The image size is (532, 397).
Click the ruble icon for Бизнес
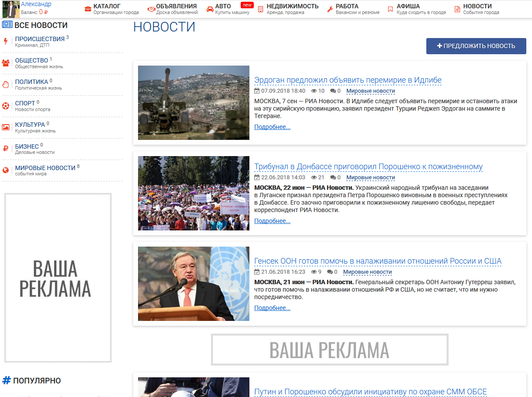click(6, 149)
